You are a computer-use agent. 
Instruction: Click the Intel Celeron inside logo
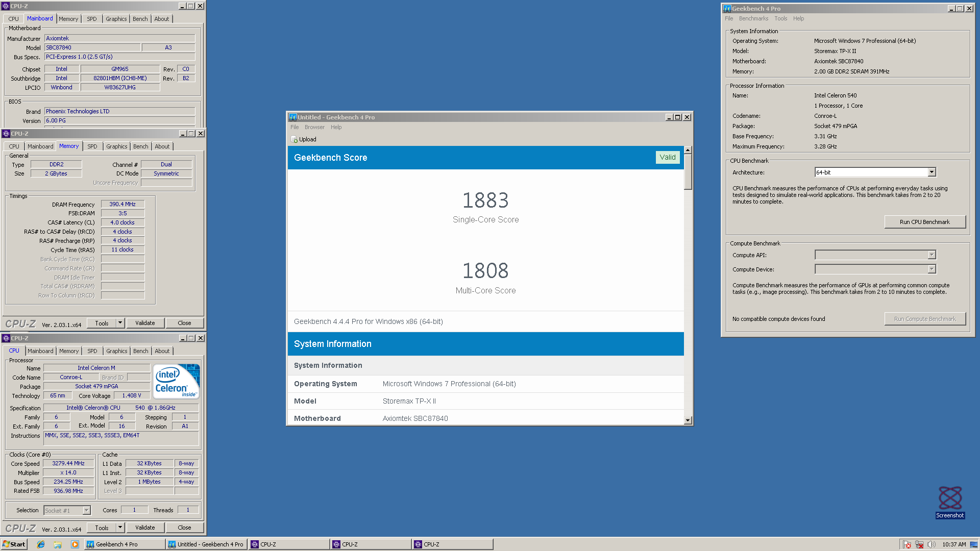tap(177, 381)
